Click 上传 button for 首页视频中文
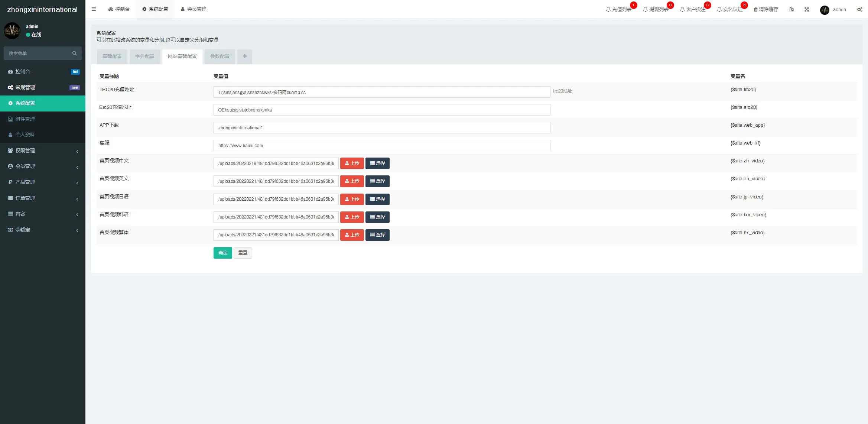This screenshot has height=424, width=868. 351,163
